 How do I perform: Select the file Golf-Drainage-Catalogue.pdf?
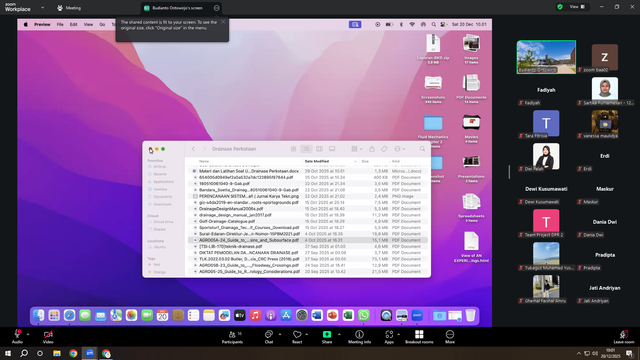pos(227,221)
